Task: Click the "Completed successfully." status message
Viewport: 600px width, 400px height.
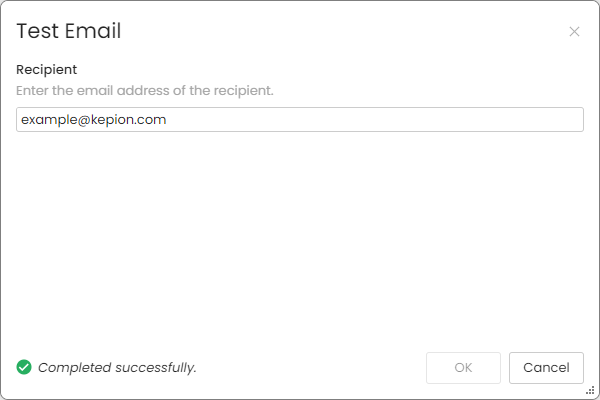Action: 117,367
